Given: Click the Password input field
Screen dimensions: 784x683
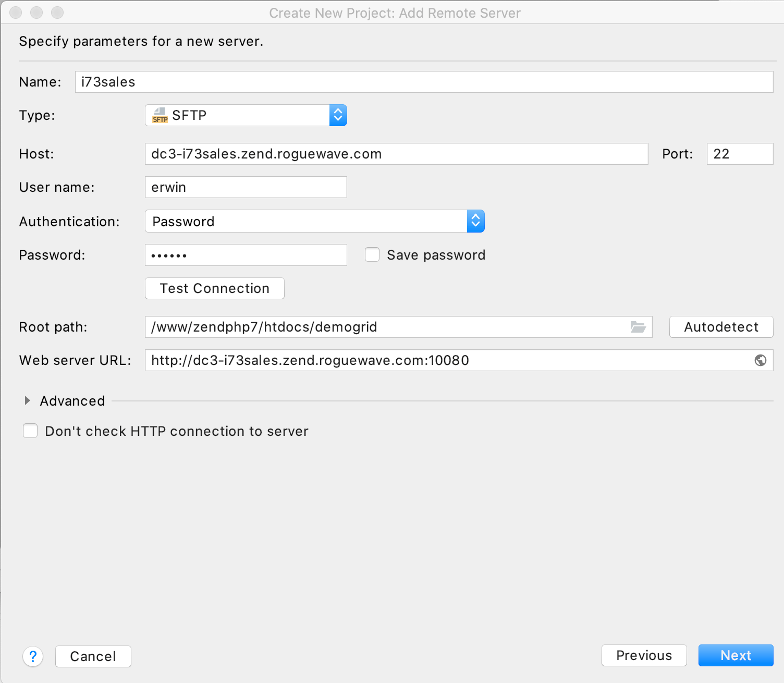Looking at the screenshot, I should click(x=246, y=255).
